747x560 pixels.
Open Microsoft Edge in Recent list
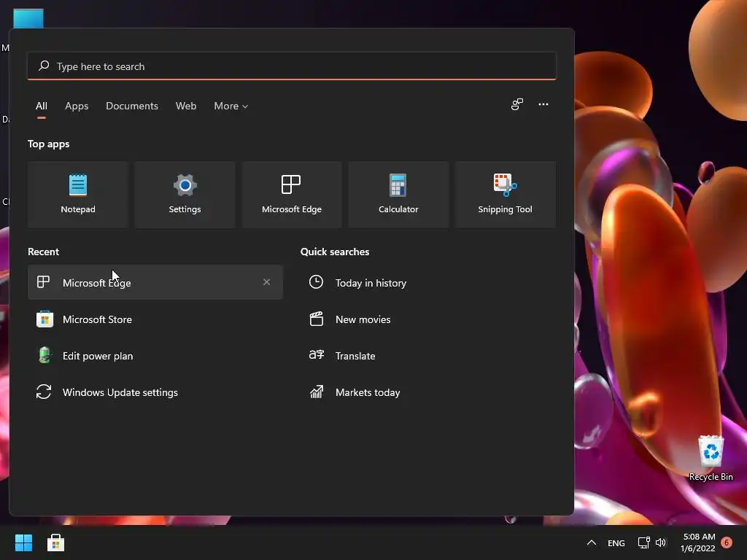155,282
